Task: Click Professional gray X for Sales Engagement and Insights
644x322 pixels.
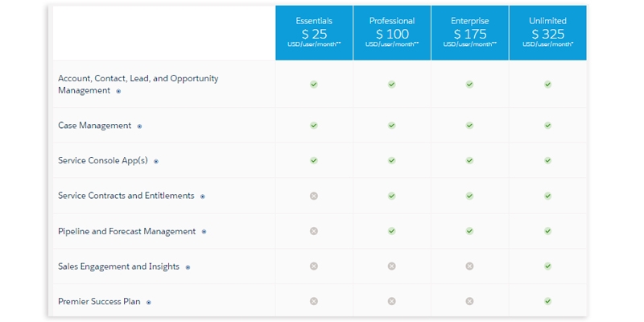Action: [x=391, y=266]
